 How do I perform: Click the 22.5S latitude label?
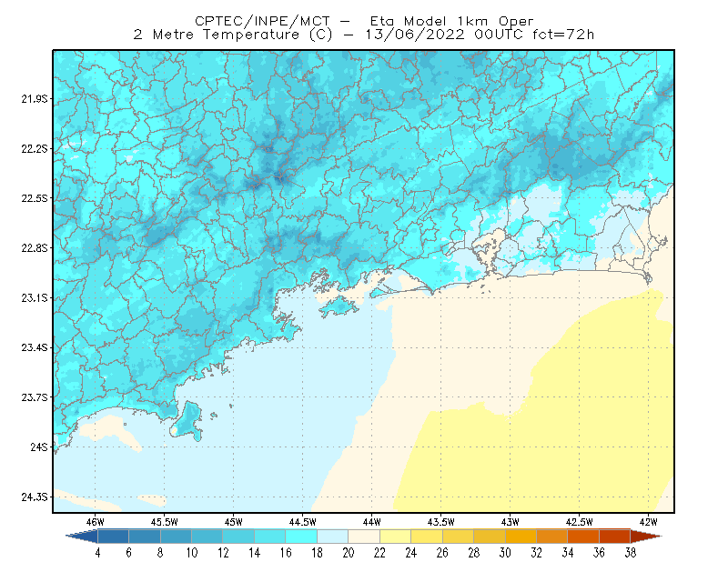(x=35, y=198)
